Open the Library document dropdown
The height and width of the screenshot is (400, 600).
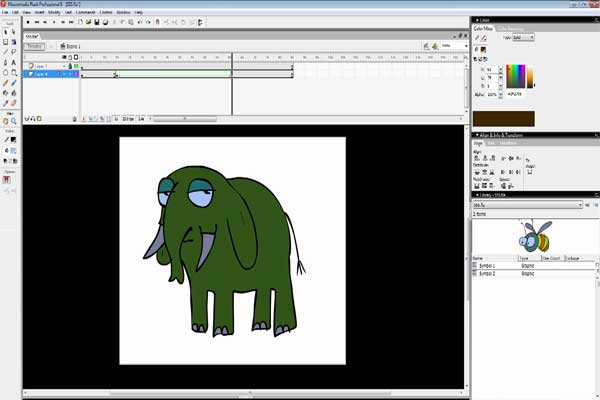coord(528,205)
